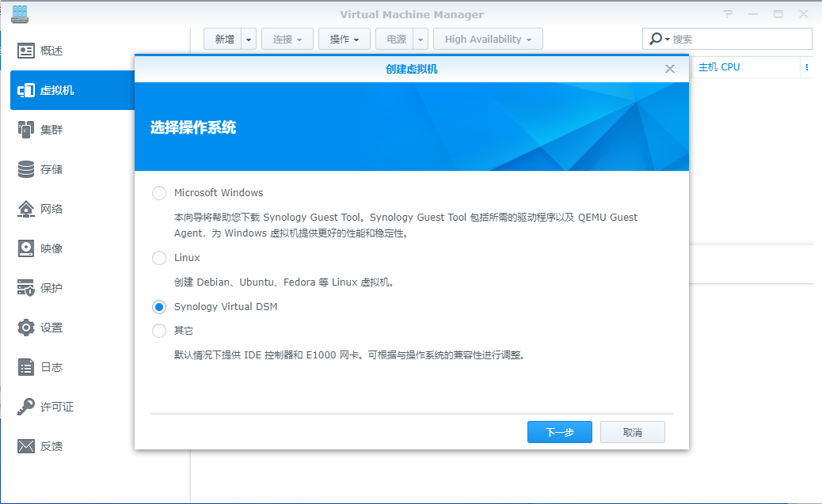Open the 集群 cluster sidebar icon
Image resolution: width=822 pixels, height=504 pixels.
(x=26, y=130)
